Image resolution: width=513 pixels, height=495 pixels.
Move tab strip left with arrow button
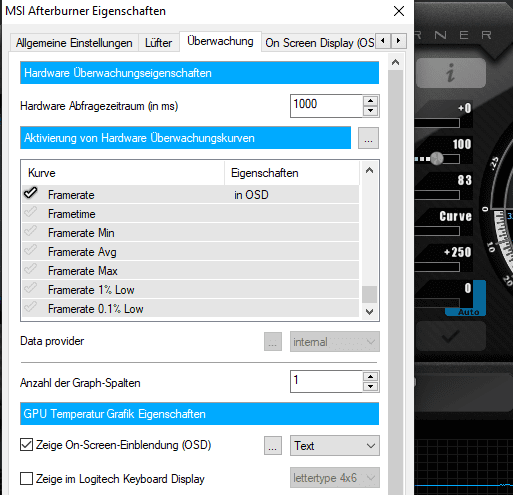click(x=383, y=41)
